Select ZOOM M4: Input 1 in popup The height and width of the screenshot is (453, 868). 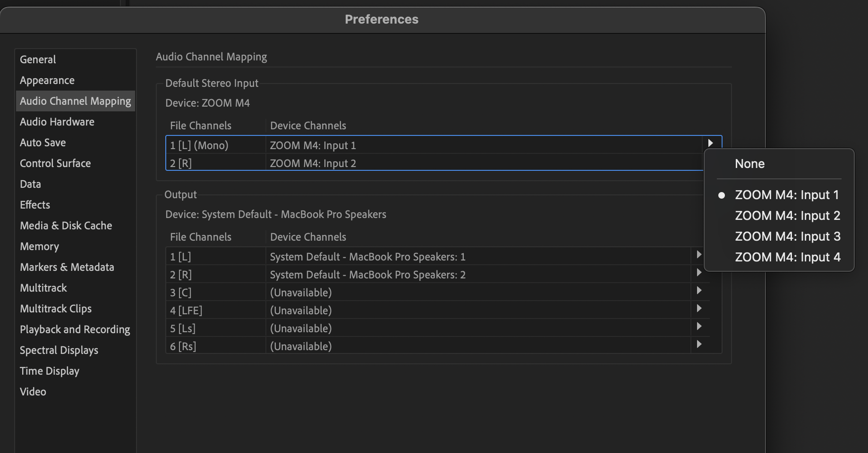tap(786, 195)
